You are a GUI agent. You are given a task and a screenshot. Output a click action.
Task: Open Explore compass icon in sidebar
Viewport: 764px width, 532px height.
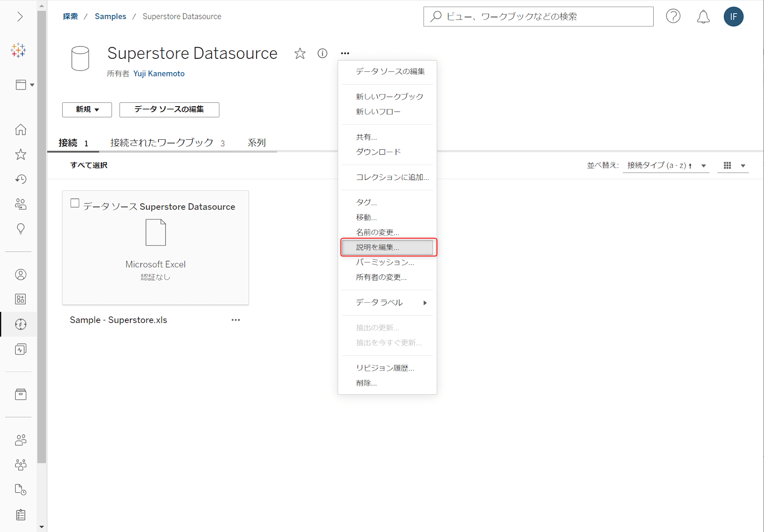coord(21,324)
